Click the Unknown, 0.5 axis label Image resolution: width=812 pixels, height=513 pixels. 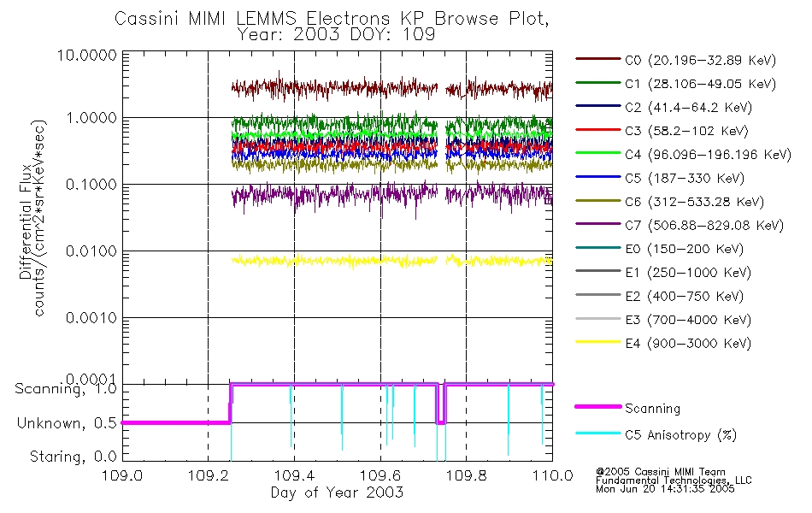67,423
